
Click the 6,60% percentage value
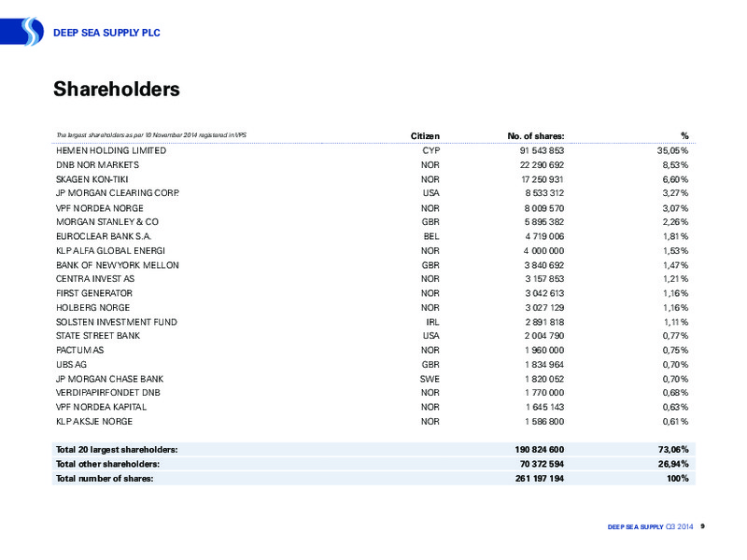click(x=675, y=179)
